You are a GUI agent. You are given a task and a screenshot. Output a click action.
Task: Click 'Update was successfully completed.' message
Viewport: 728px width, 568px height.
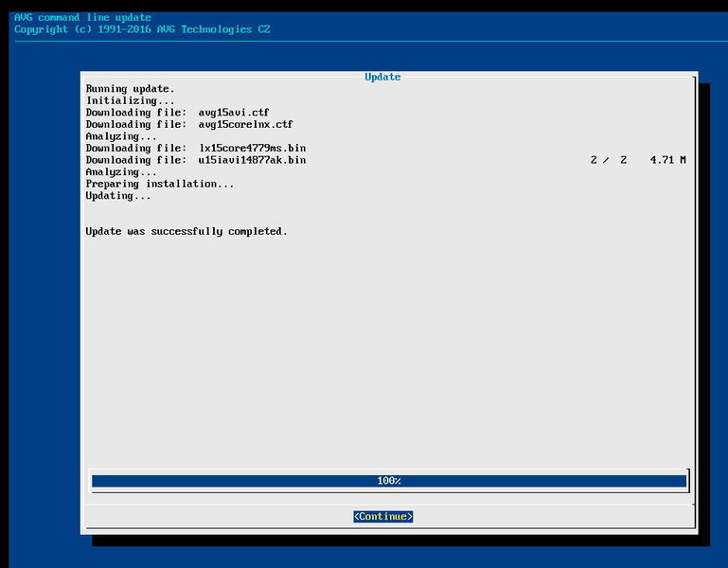coord(186,231)
